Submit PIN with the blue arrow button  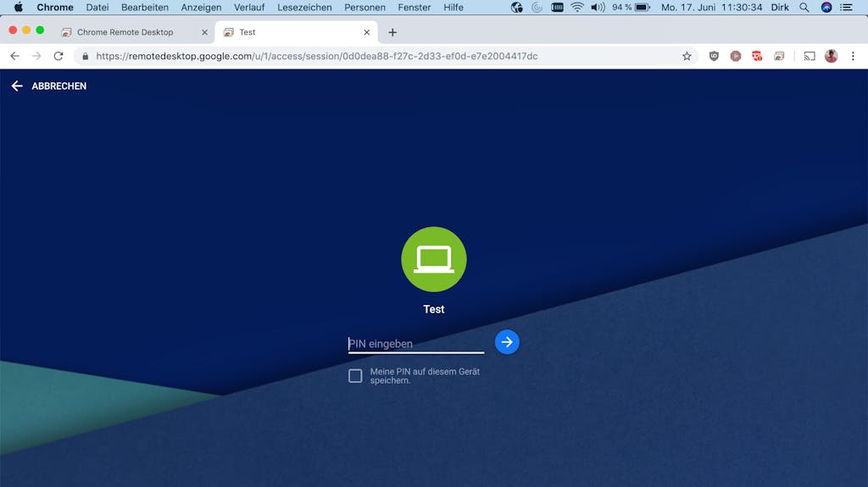point(507,342)
